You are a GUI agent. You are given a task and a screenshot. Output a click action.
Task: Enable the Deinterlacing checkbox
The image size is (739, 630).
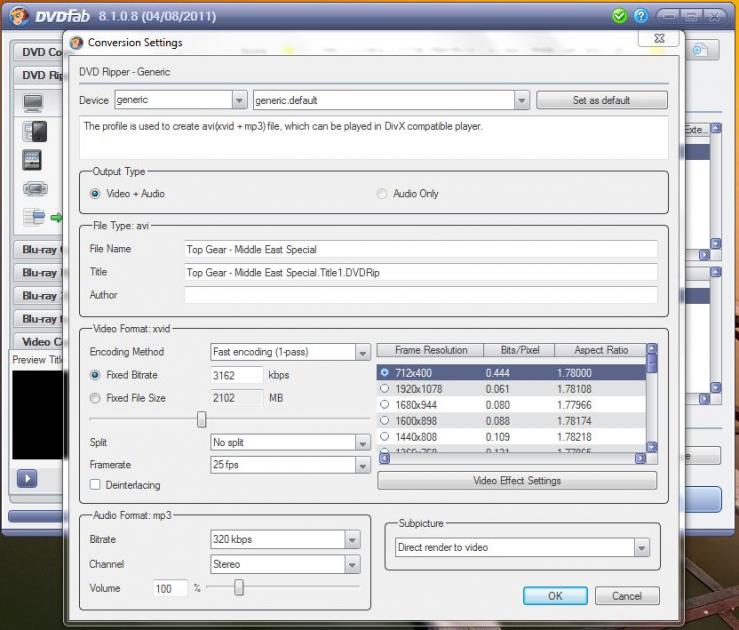pyautogui.click(x=95, y=485)
